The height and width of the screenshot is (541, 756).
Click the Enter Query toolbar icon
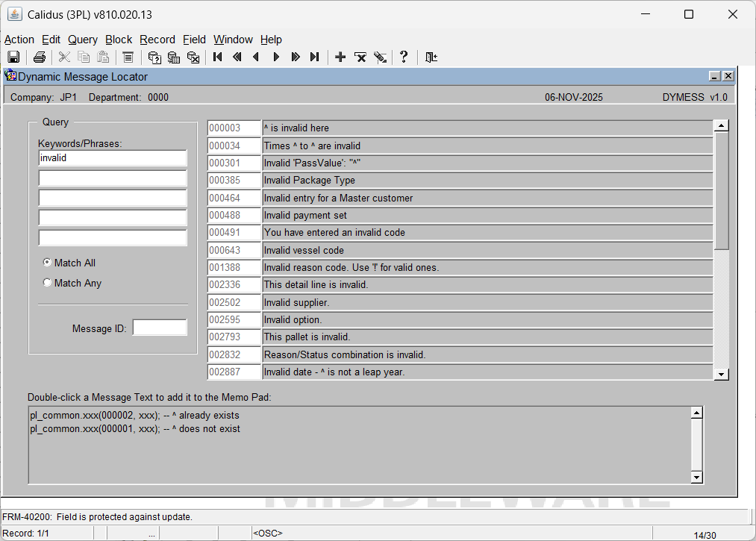coord(154,57)
